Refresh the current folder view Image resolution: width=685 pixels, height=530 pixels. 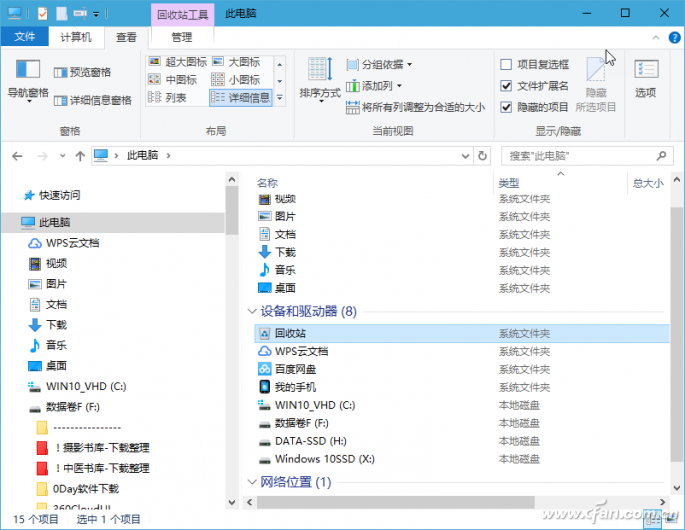click(x=482, y=156)
